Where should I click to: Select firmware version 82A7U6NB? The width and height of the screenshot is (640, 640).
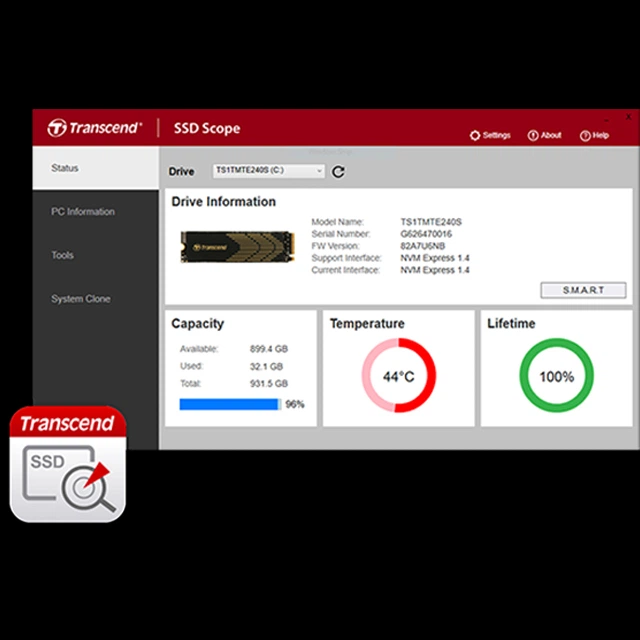(x=422, y=246)
